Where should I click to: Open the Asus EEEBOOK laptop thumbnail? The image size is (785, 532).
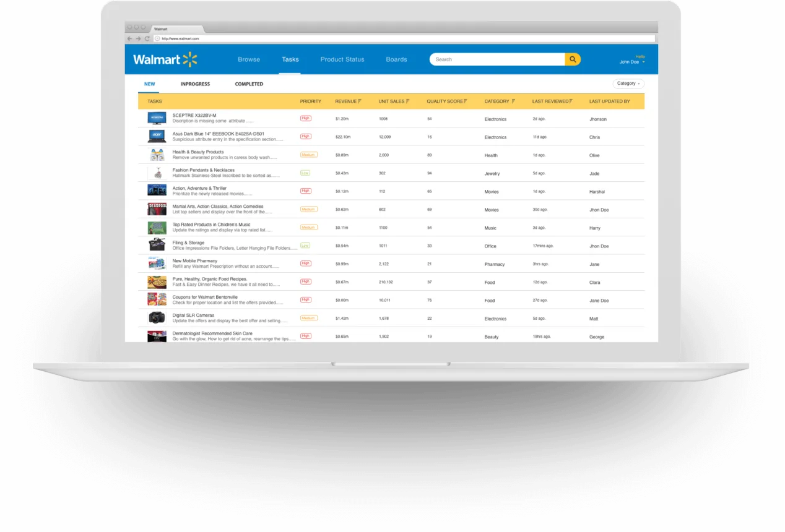point(157,136)
